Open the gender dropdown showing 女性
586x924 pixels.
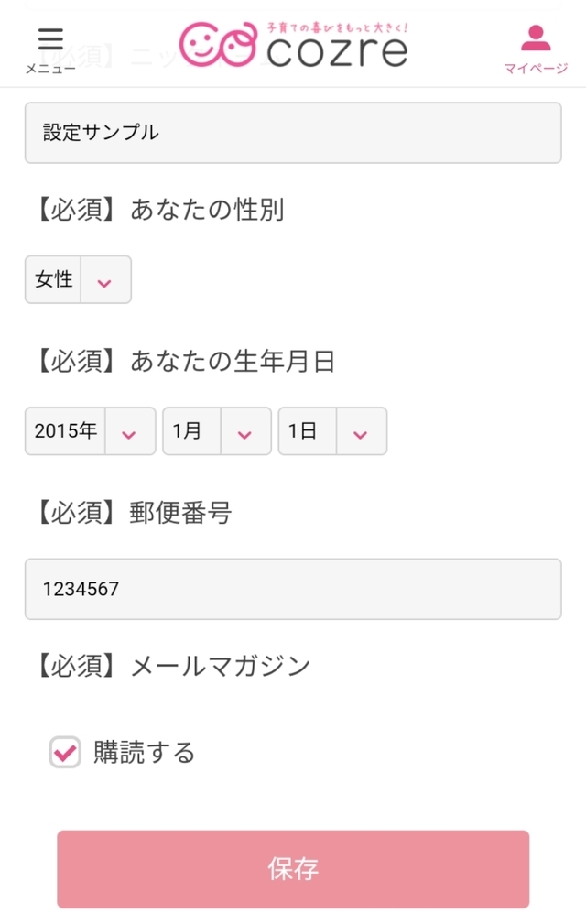[55, 280]
